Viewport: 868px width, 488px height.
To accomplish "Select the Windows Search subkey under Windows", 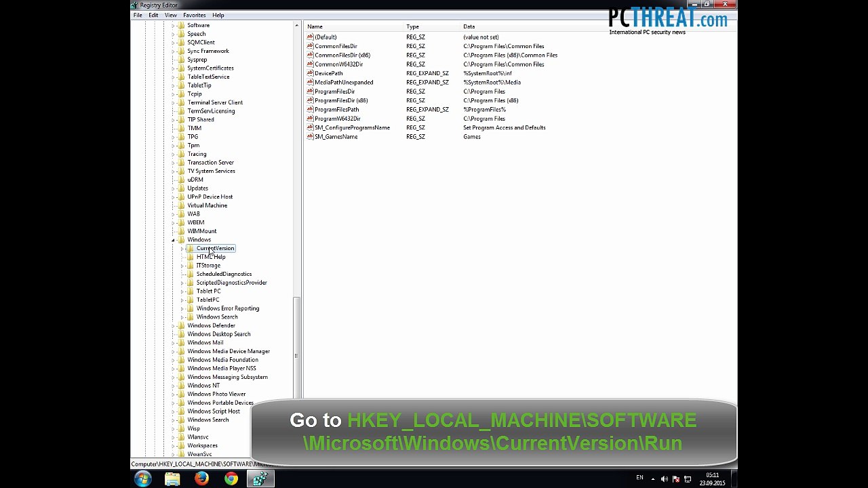I will [217, 317].
